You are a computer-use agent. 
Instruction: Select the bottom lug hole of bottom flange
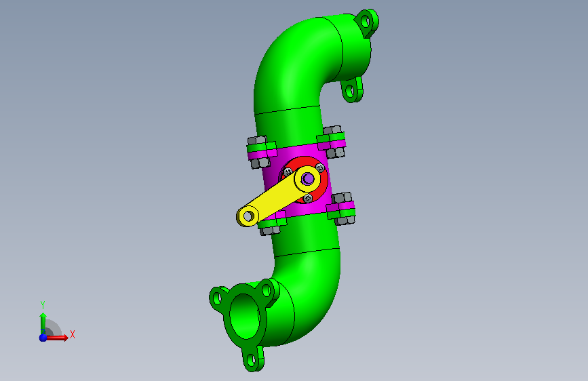tap(251, 361)
